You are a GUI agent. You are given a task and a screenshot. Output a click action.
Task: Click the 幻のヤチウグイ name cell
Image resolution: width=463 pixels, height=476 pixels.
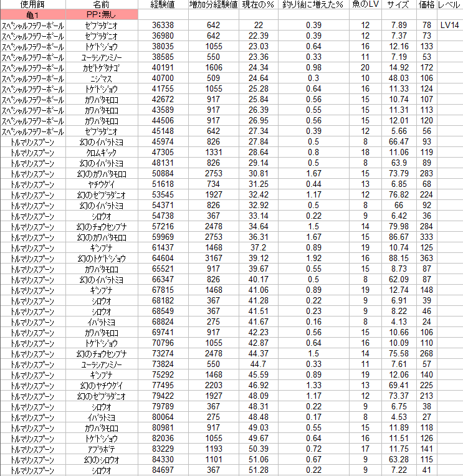click(x=102, y=386)
